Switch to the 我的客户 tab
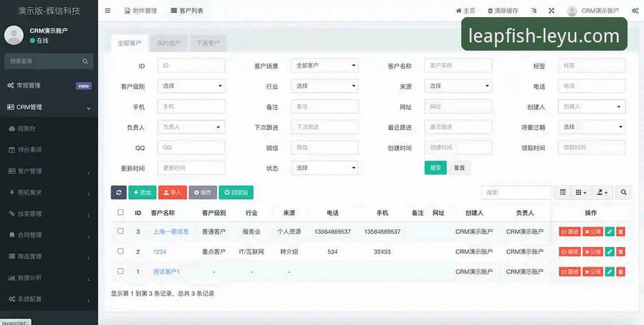 click(x=168, y=43)
